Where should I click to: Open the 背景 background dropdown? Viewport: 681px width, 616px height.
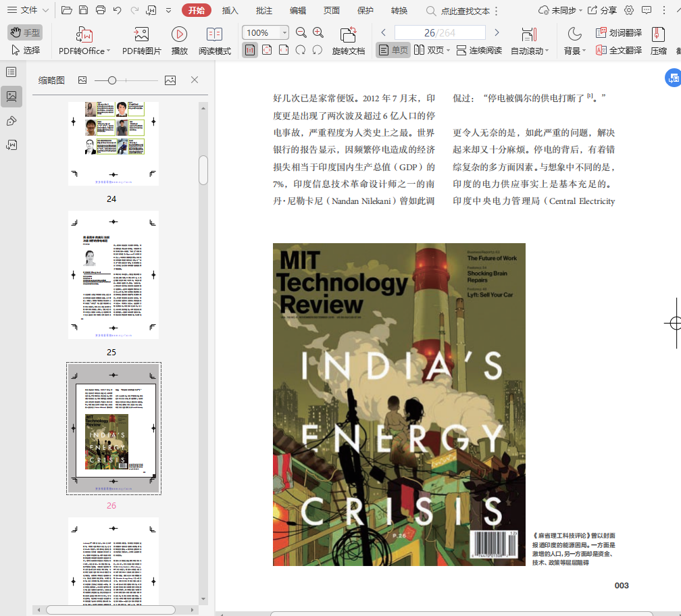[x=574, y=41]
